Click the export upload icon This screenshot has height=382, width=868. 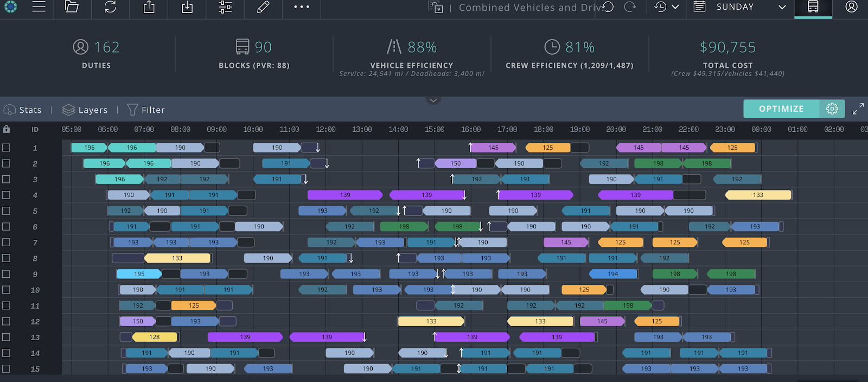pyautogui.click(x=149, y=7)
